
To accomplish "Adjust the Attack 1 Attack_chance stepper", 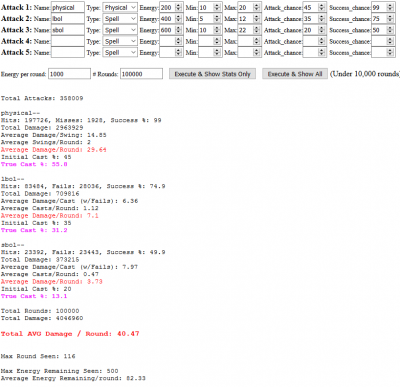I will tap(322, 7).
